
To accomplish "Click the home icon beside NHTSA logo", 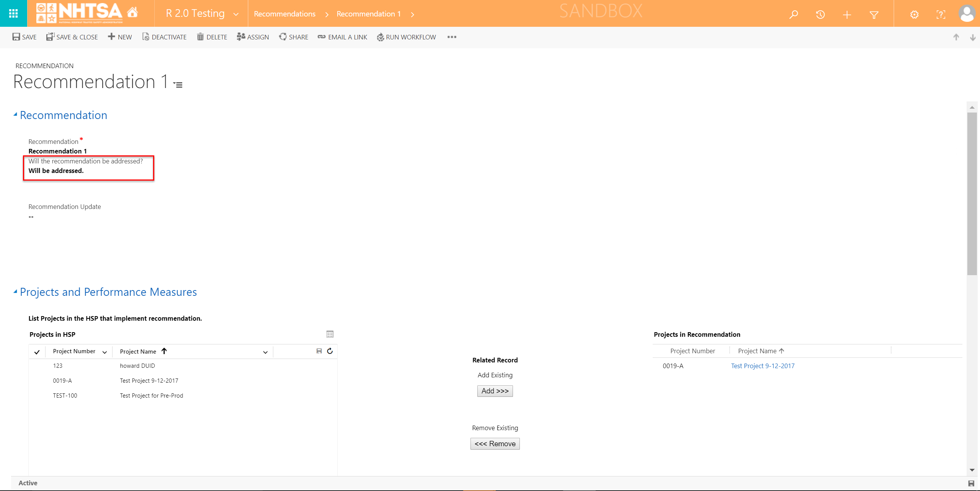I will 132,13.
